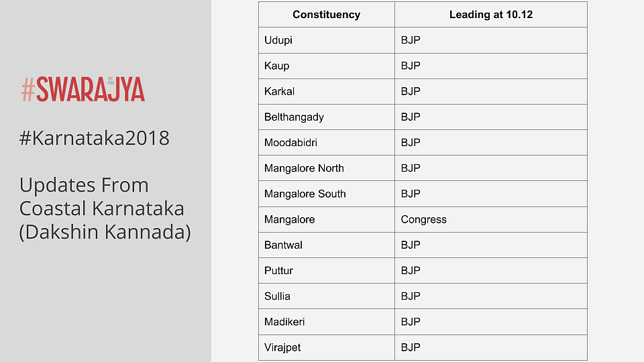
Task: Select the Congress result for Mangalore
Action: click(423, 219)
